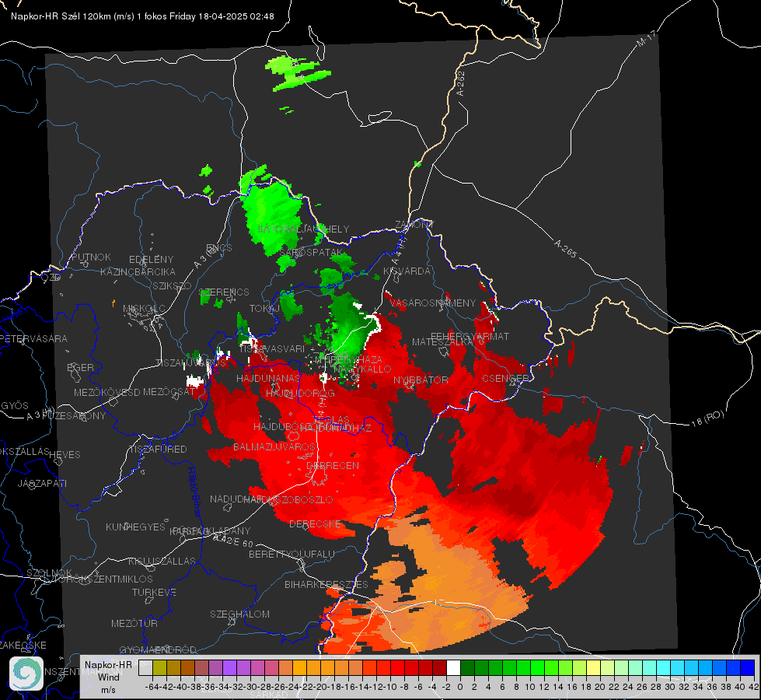This screenshot has height=700, width=761.
Task: Click the NYÍRBÁTOR town label
Action: (x=421, y=380)
